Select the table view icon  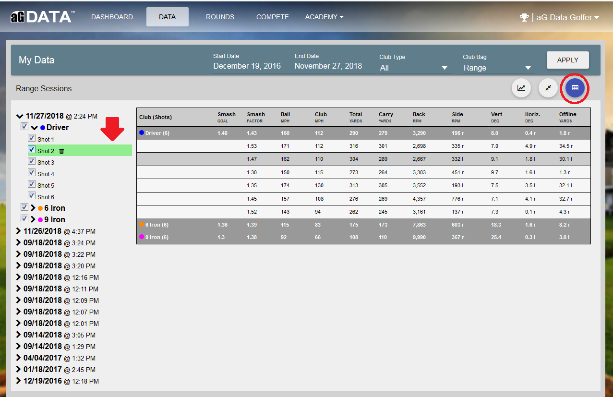[575, 88]
